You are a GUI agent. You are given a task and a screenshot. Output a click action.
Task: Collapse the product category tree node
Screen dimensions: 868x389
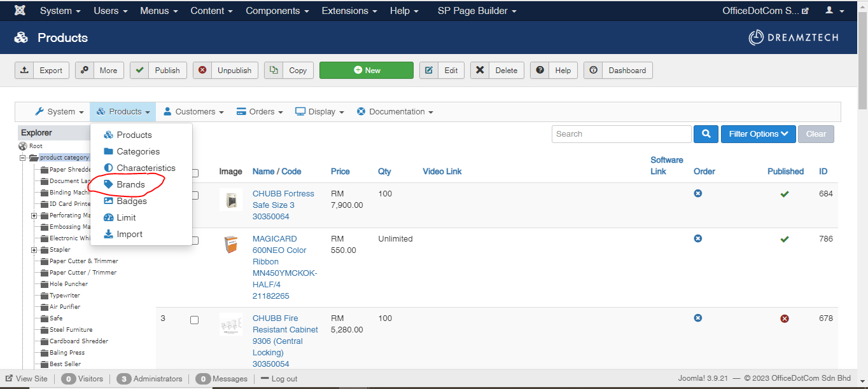tap(22, 158)
